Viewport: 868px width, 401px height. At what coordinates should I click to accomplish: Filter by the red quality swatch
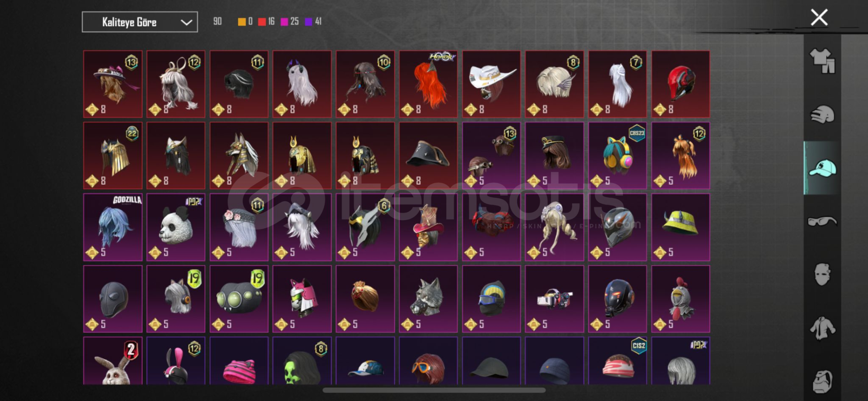[262, 22]
